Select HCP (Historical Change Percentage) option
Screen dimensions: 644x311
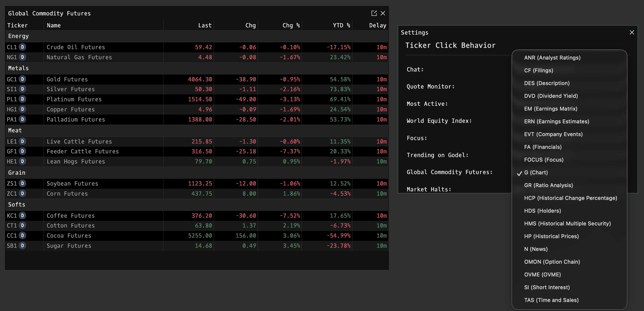(569, 198)
